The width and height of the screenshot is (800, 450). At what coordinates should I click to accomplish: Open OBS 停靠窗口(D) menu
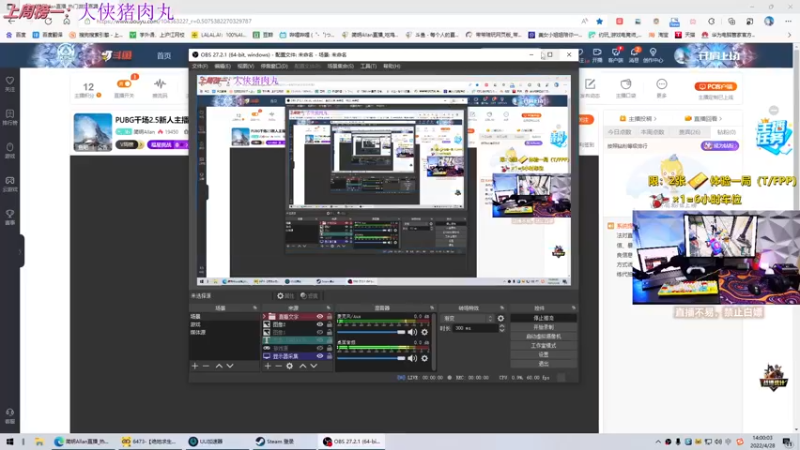274,66
